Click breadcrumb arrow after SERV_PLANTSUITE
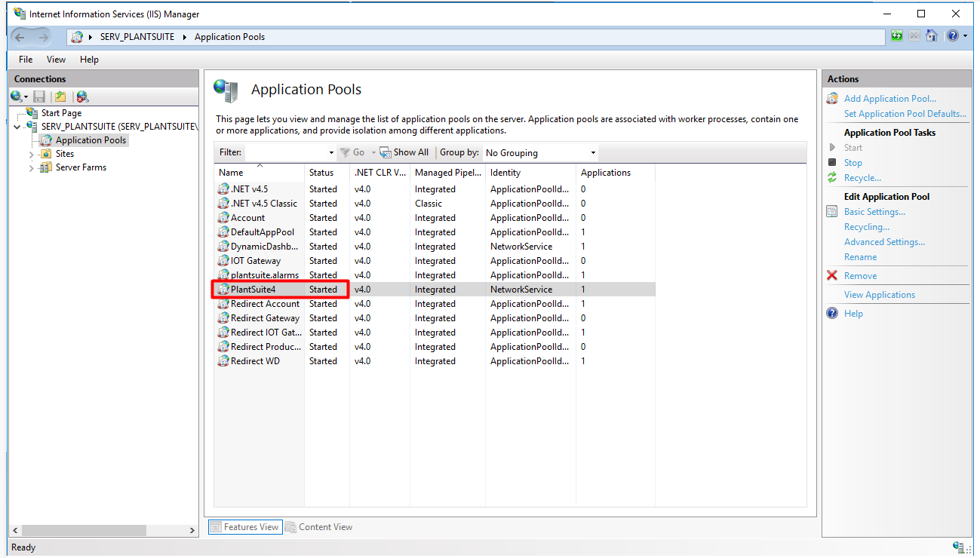This screenshot has width=980, height=558. coord(184,37)
